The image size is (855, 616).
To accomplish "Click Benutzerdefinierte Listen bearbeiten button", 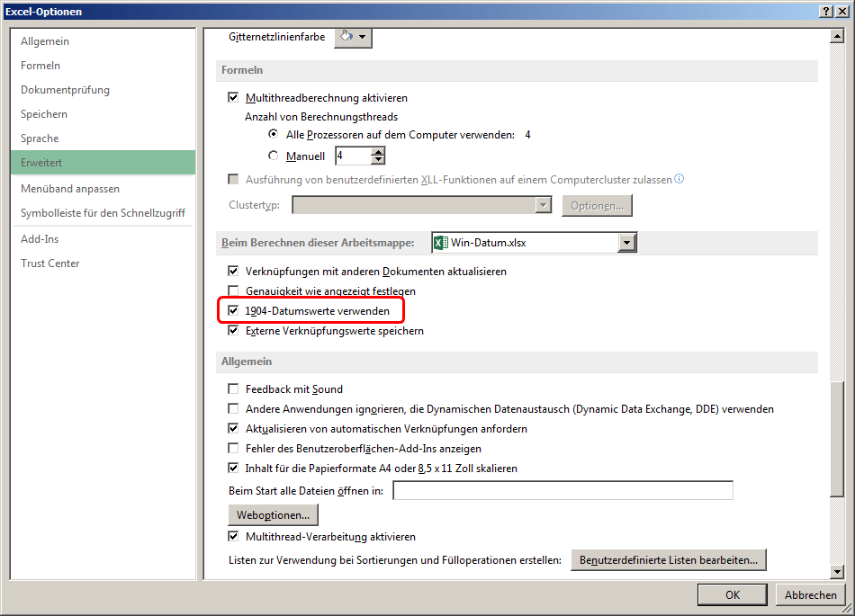I will tap(669, 560).
